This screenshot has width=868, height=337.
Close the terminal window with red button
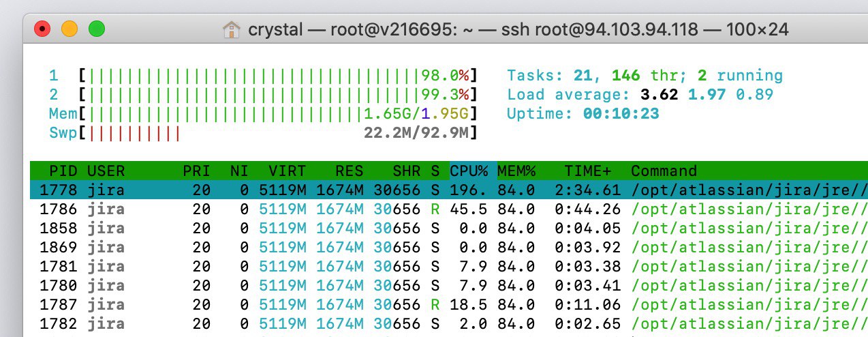click(44, 29)
